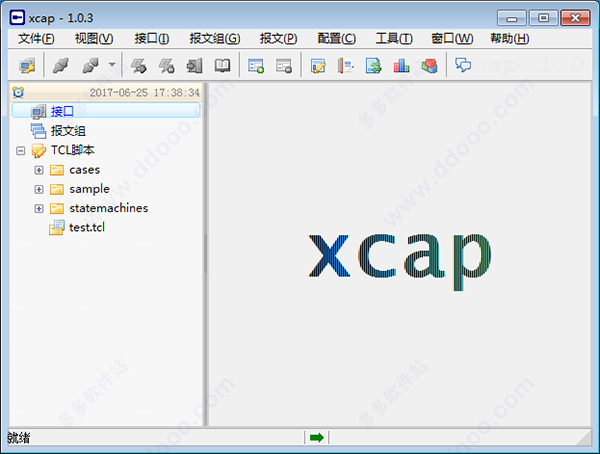Select the test.tcl file label
The height and width of the screenshot is (454, 600).
click(x=87, y=227)
